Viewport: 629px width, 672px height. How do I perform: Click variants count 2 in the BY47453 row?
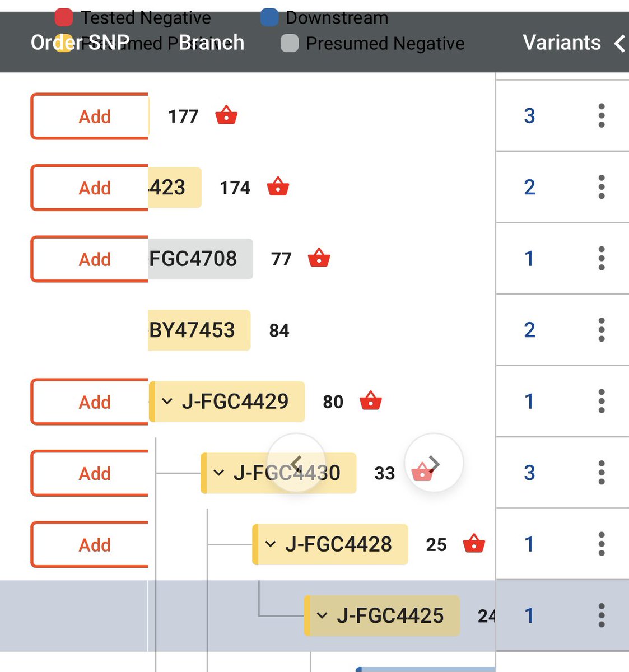coord(529,330)
